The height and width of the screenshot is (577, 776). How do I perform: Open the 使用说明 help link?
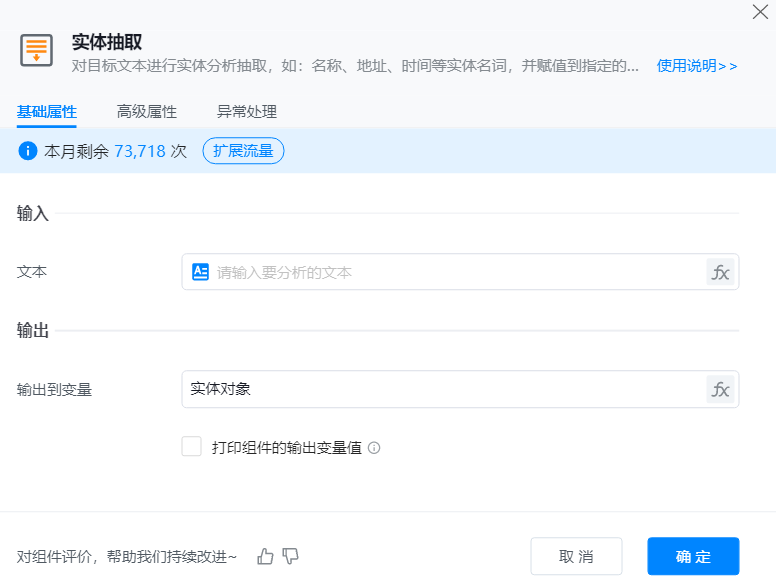(696, 66)
